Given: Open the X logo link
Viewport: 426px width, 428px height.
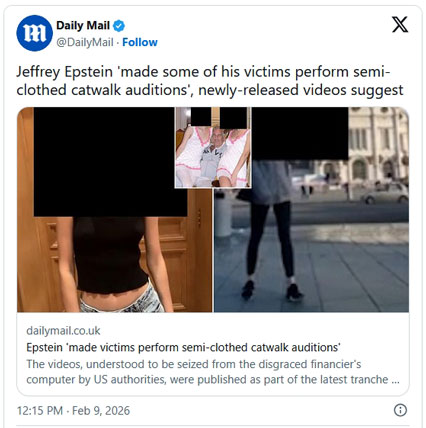Looking at the screenshot, I should [x=400, y=25].
